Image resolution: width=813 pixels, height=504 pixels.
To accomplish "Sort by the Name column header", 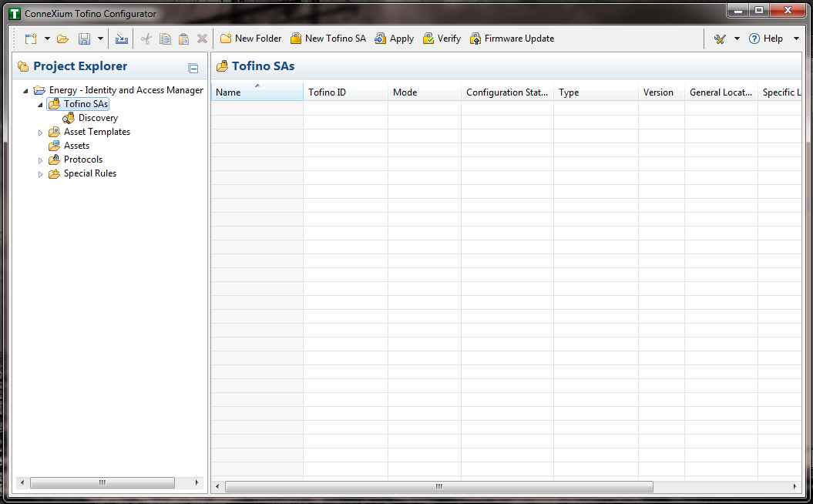I will pos(257,92).
